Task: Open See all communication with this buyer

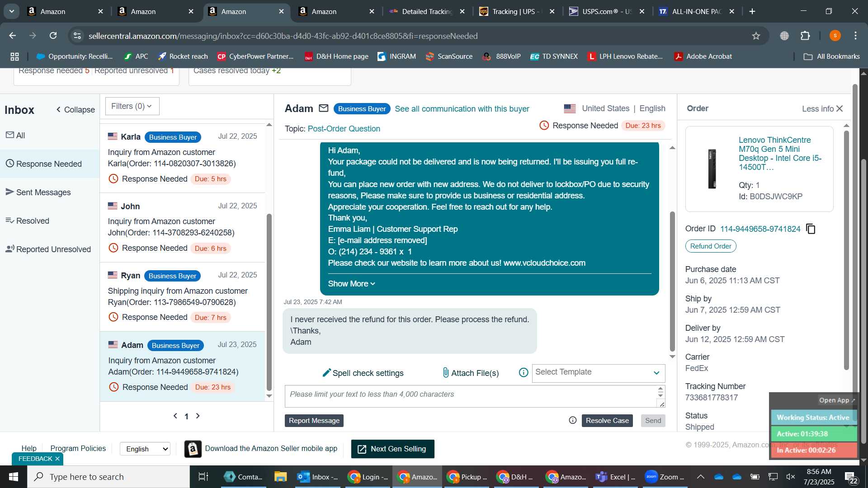Action: point(462,109)
